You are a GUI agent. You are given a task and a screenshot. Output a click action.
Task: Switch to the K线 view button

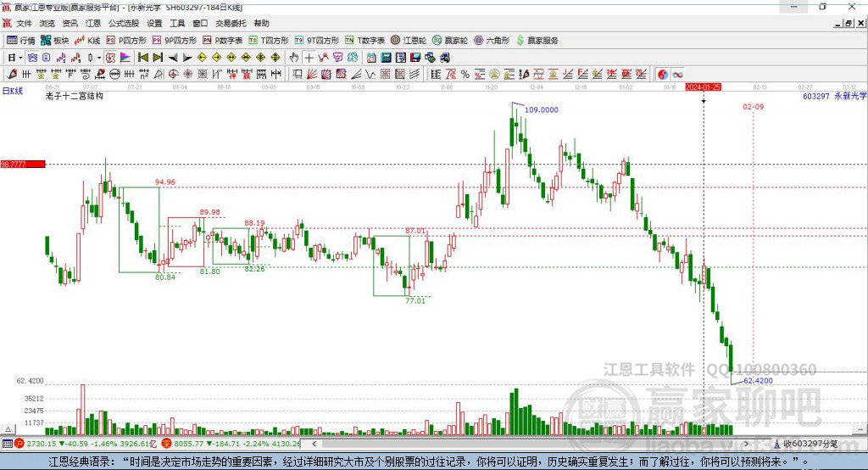(x=87, y=41)
